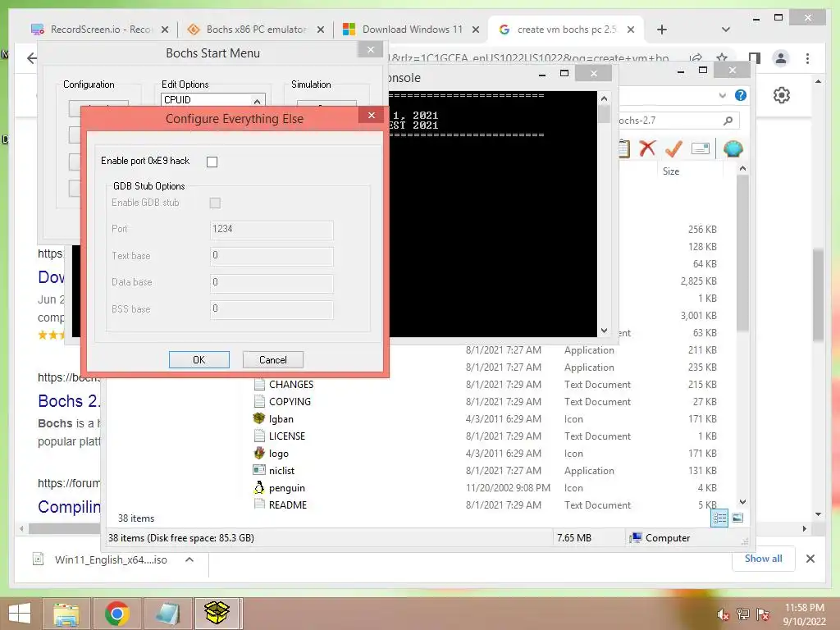Screen dimensions: 840x630
Task: Open download options for Win11_English_x64 iso
Action: click(189, 559)
